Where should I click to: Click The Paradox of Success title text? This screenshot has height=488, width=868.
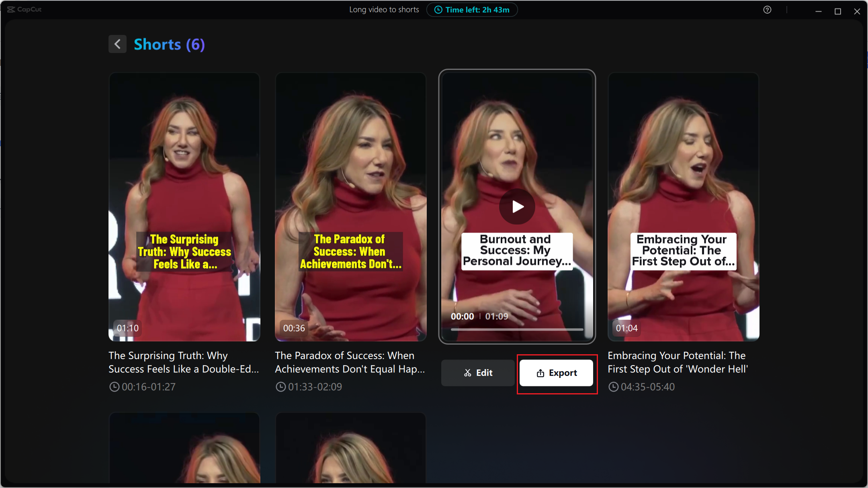350,362
